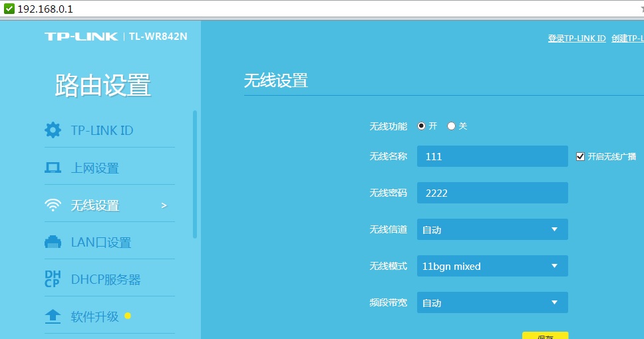Click the 上网设置 laptop icon
This screenshot has height=339, width=644.
point(53,168)
